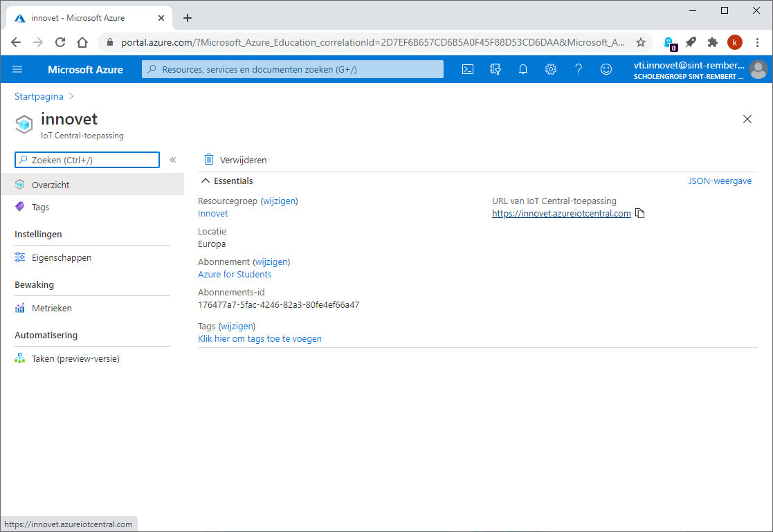Click wijzigen next to Tags

click(237, 326)
